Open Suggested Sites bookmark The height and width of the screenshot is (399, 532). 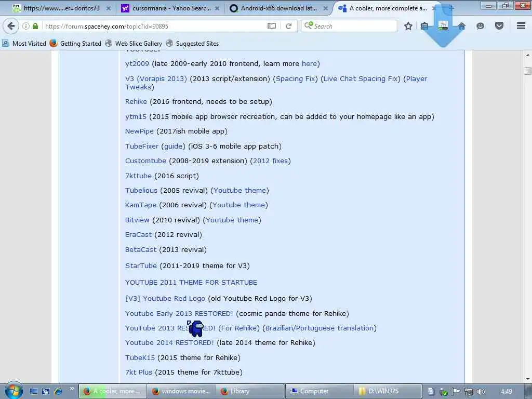[192, 44]
